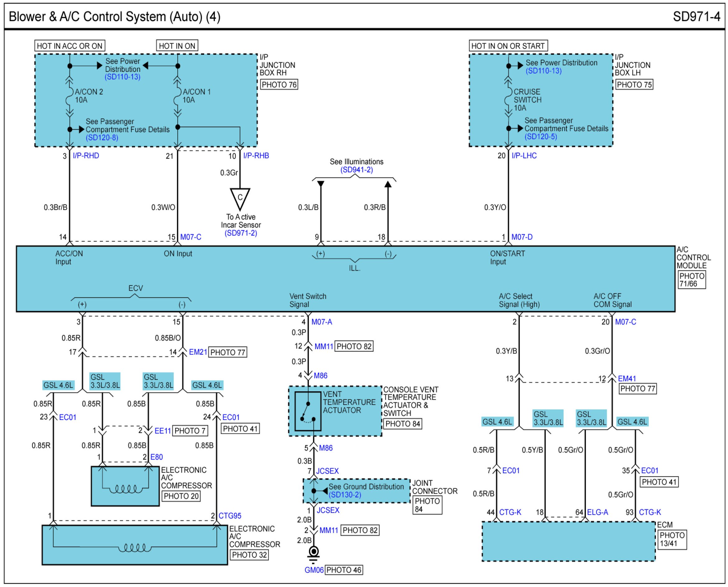The image size is (728, 587).
Task: Click the A/CON 1 10A fuse symbol
Action: click(178, 96)
